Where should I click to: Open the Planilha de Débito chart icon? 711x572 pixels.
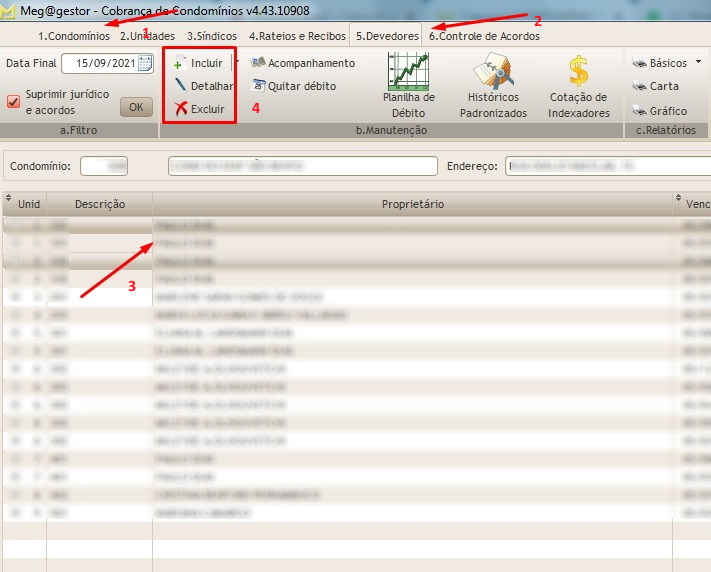point(408,71)
